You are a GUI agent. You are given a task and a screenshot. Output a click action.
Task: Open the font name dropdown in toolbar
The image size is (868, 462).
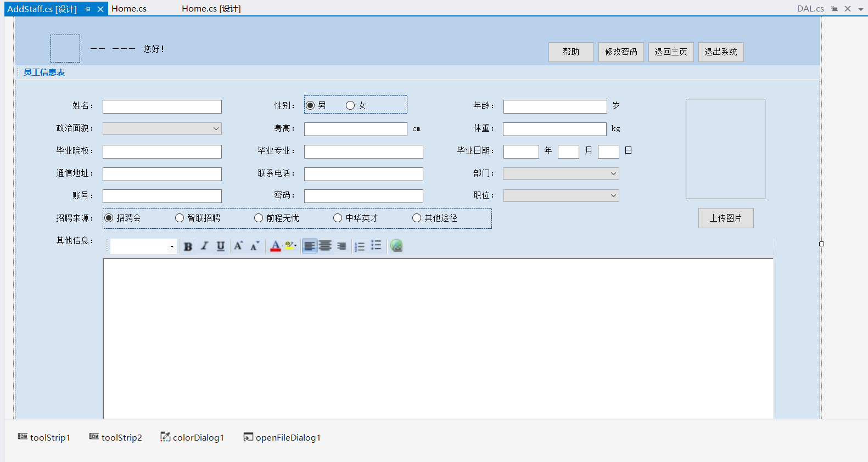pyautogui.click(x=172, y=246)
